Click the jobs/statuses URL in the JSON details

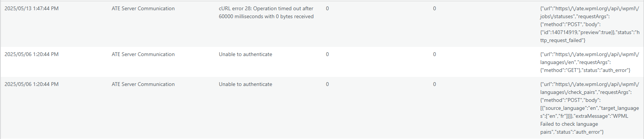pyautogui.click(x=590, y=12)
